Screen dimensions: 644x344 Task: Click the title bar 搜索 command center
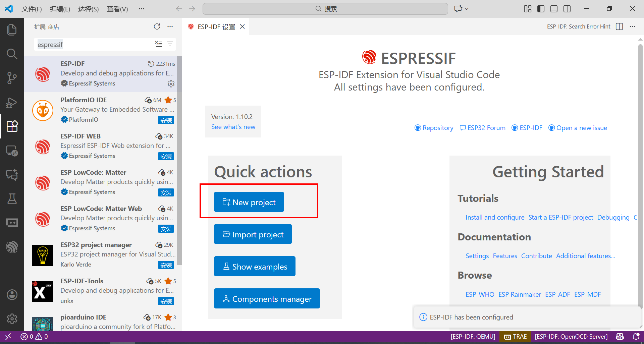[325, 9]
